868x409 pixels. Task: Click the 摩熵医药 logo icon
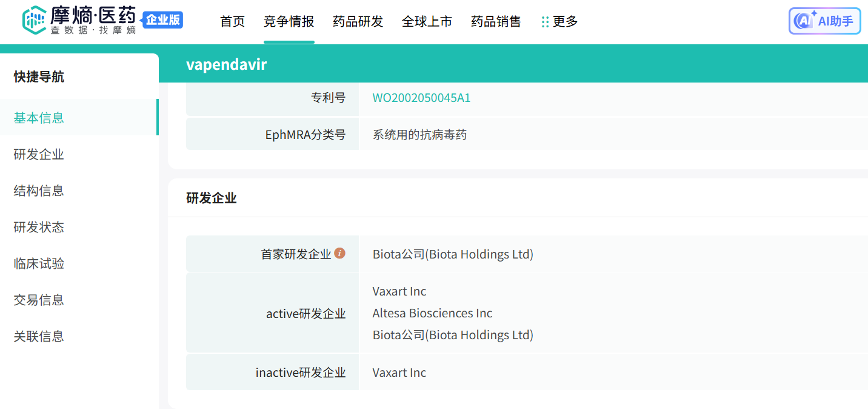[34, 21]
